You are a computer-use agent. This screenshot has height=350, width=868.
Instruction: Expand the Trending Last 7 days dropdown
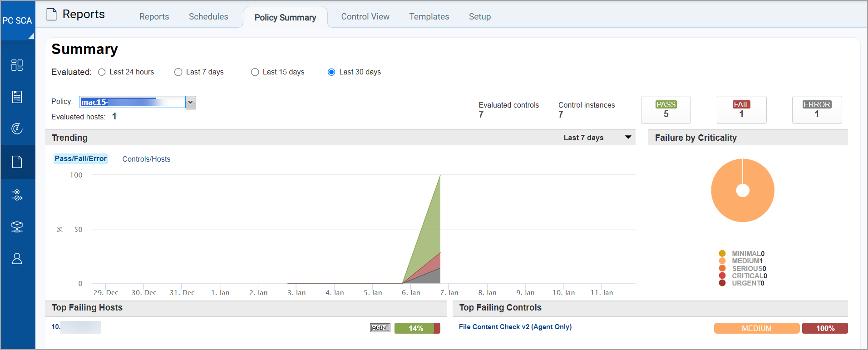coord(628,138)
